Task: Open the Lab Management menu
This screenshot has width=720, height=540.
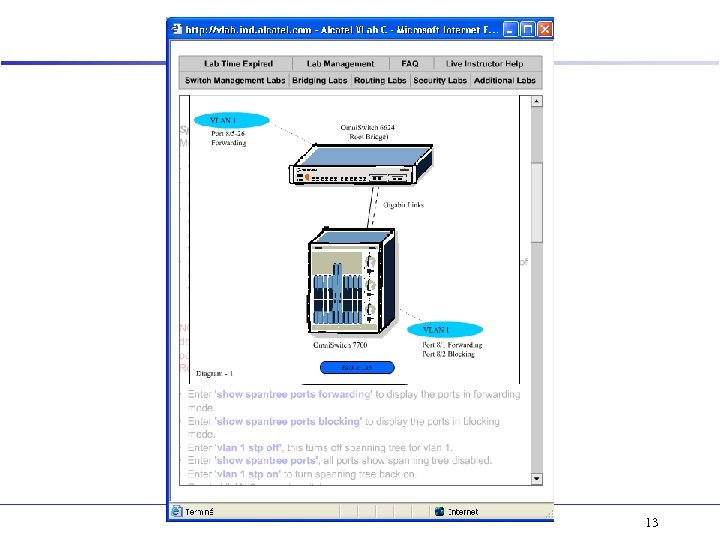Action: (x=340, y=64)
